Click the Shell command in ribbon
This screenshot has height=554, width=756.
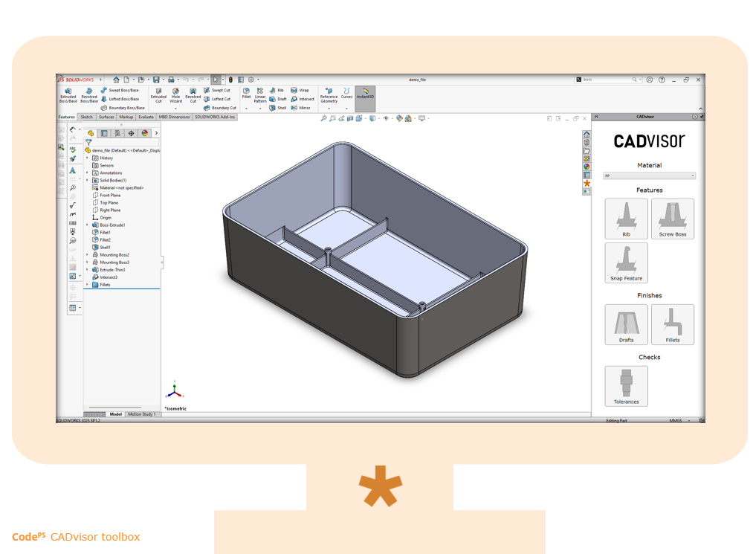[x=278, y=108]
